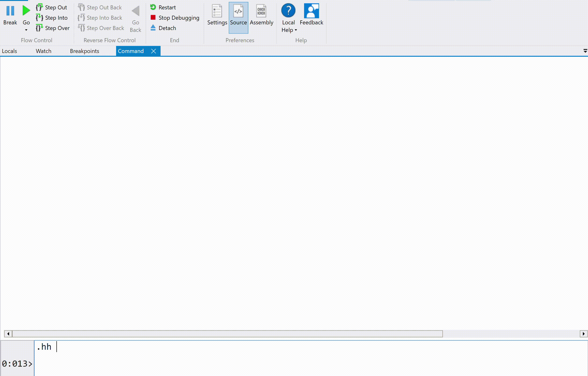Click the Step Over icon
This screenshot has height=376, width=588.
pos(39,28)
